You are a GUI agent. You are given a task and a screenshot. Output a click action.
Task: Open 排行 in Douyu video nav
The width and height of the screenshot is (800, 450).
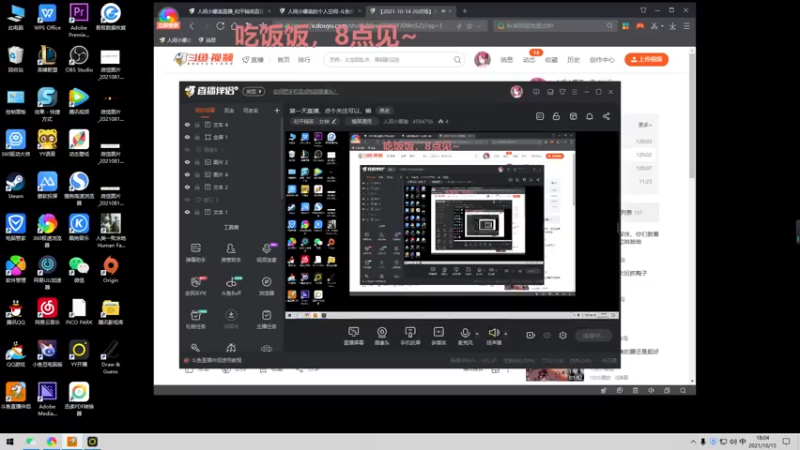pyautogui.click(x=304, y=60)
